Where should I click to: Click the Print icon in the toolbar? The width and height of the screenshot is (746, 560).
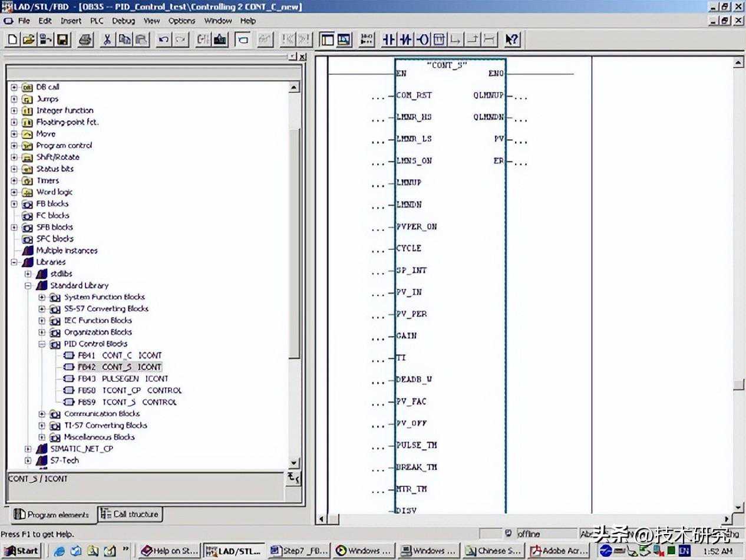click(85, 39)
